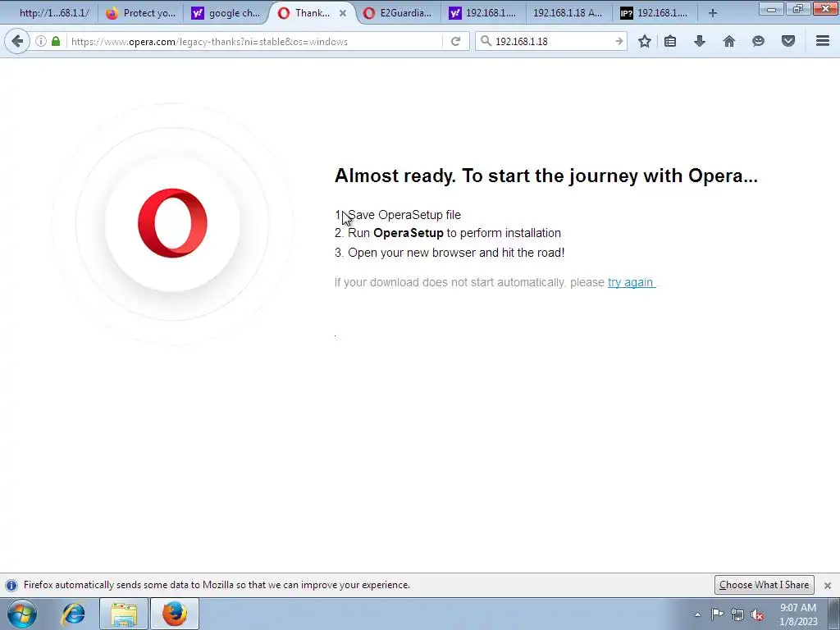
Task: Save page to Pocket
Action: click(787, 41)
